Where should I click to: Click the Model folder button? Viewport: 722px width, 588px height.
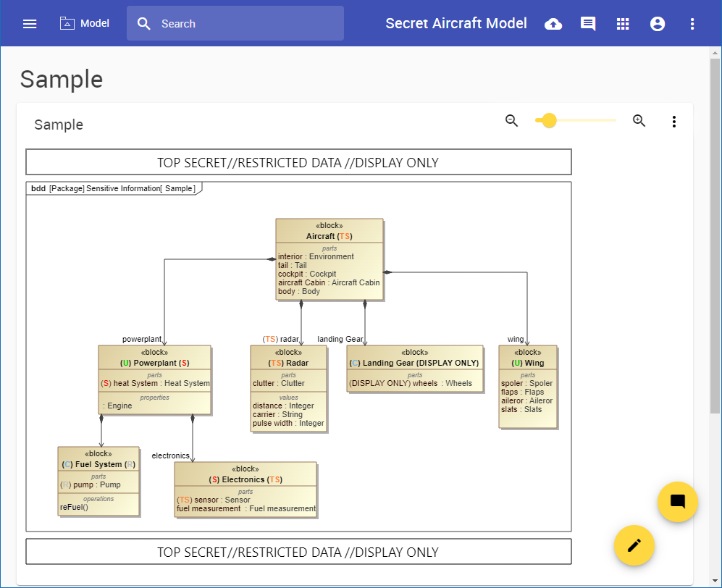tap(85, 24)
